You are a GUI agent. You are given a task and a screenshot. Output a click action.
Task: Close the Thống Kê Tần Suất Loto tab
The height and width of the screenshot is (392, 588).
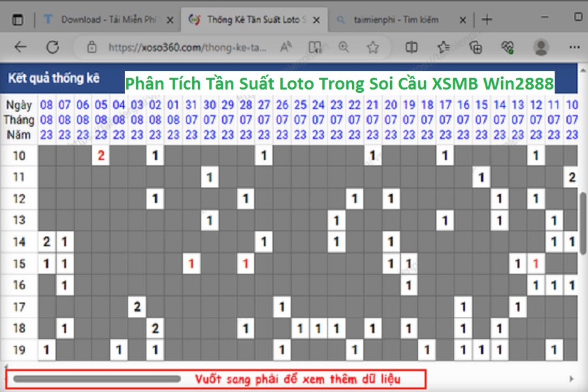coord(317,20)
